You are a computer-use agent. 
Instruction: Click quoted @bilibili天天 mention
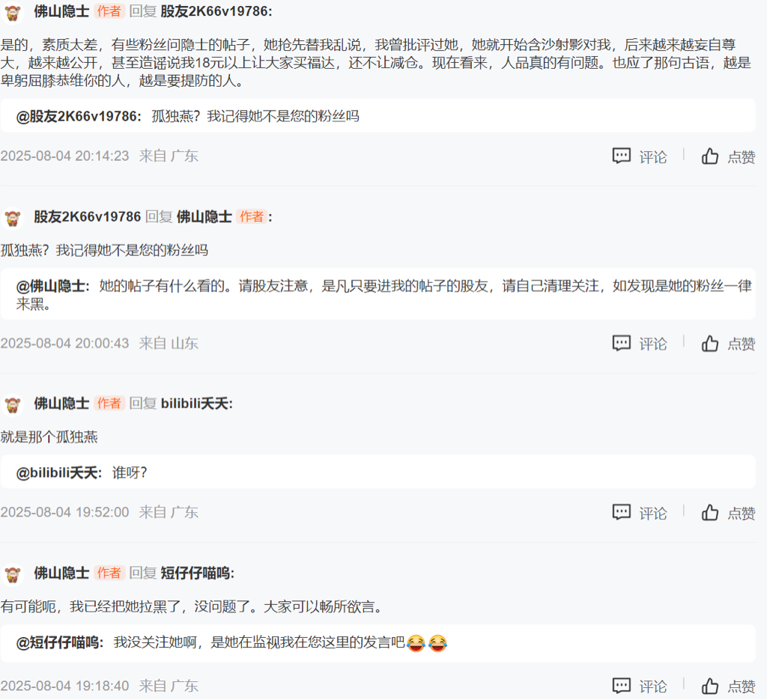(x=58, y=472)
